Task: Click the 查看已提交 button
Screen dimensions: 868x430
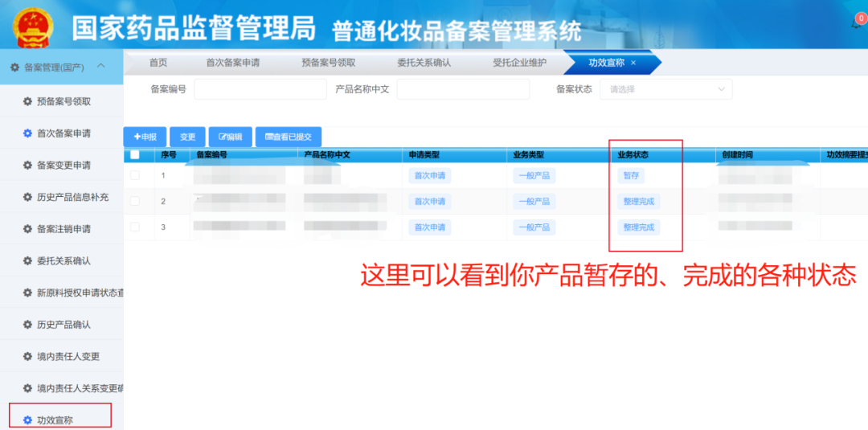Action: pyautogui.click(x=289, y=137)
